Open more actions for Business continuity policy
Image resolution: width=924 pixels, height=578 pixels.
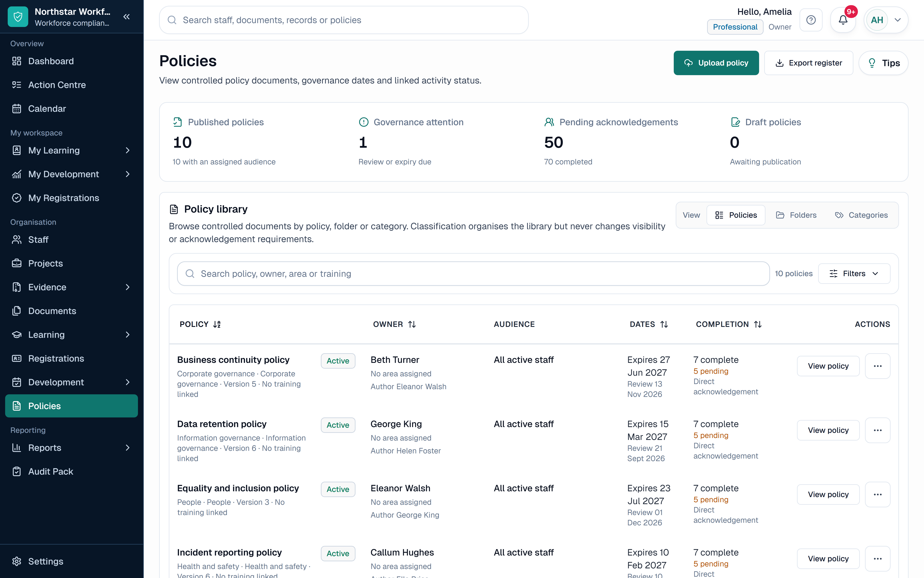(878, 366)
